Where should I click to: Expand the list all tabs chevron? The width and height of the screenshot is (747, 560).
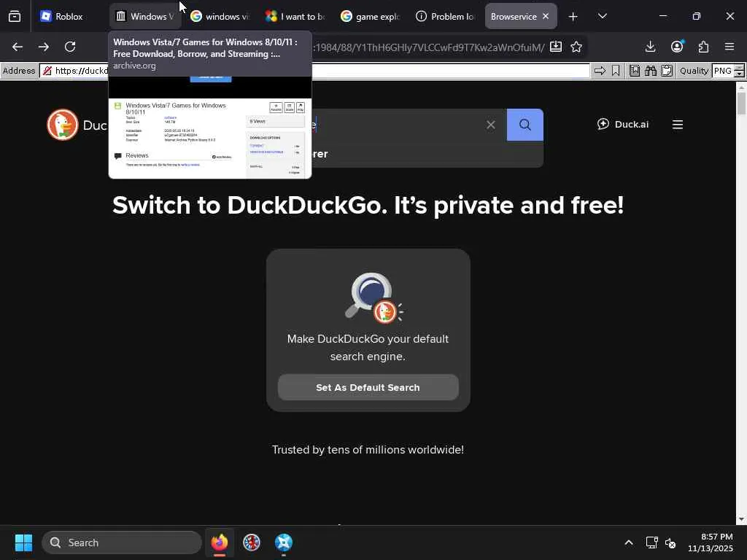pos(602,16)
